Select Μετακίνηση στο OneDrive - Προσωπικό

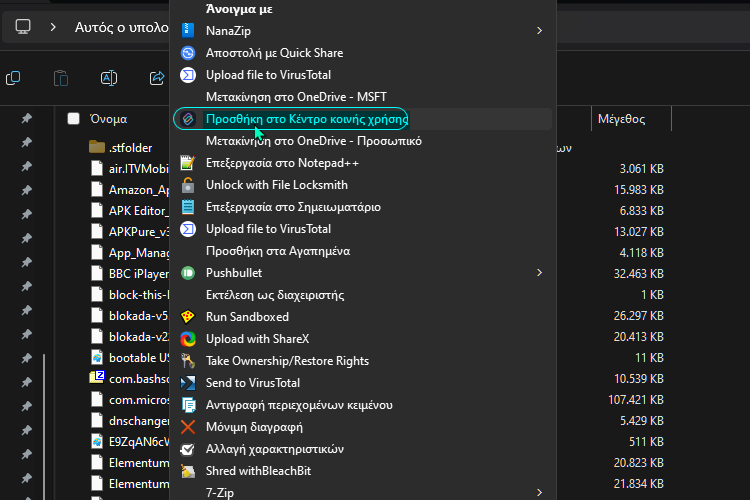pos(314,141)
